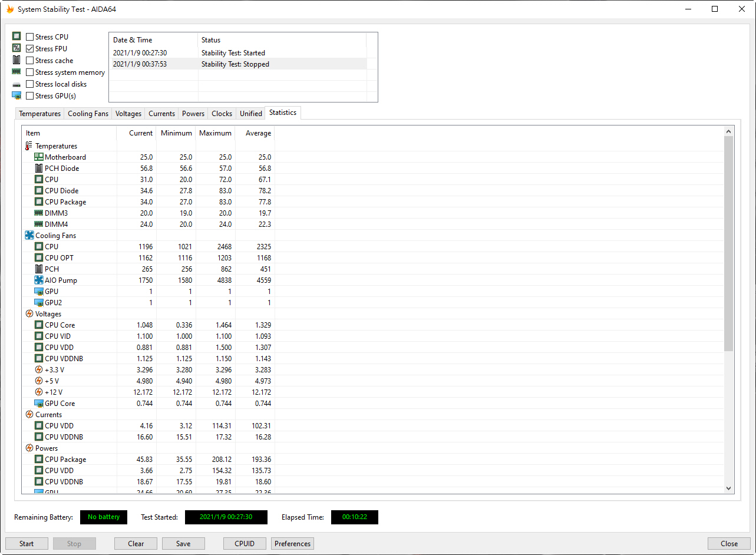
Task: Click the Start button
Action: [27, 544]
